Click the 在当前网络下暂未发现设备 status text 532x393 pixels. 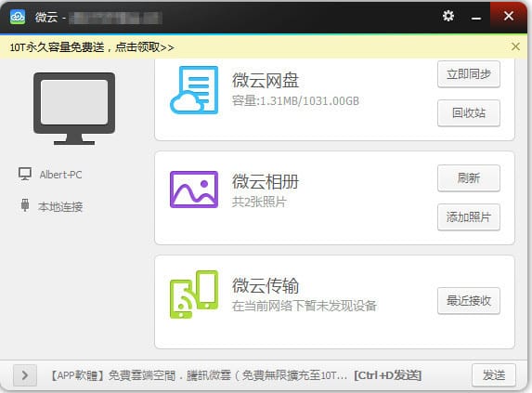pos(305,306)
